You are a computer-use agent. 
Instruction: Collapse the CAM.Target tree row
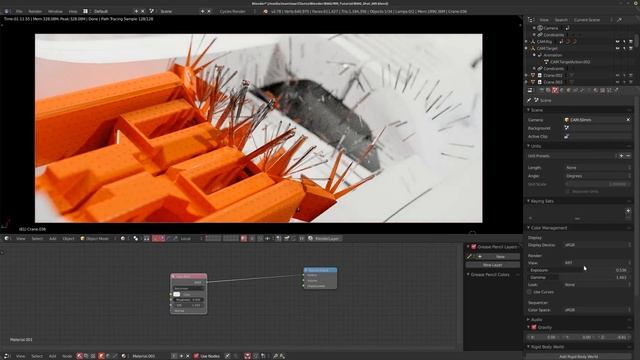coord(527,48)
